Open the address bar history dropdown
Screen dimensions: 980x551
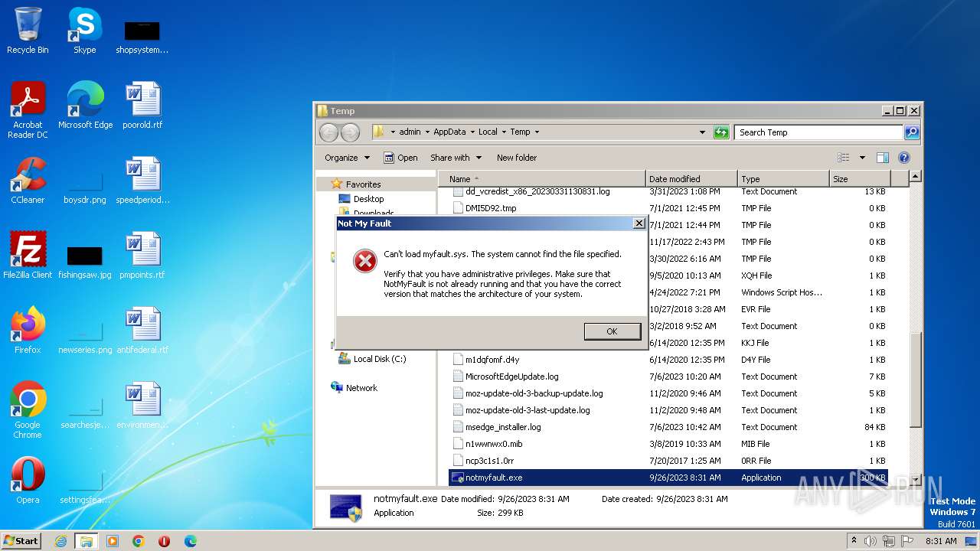click(x=702, y=132)
